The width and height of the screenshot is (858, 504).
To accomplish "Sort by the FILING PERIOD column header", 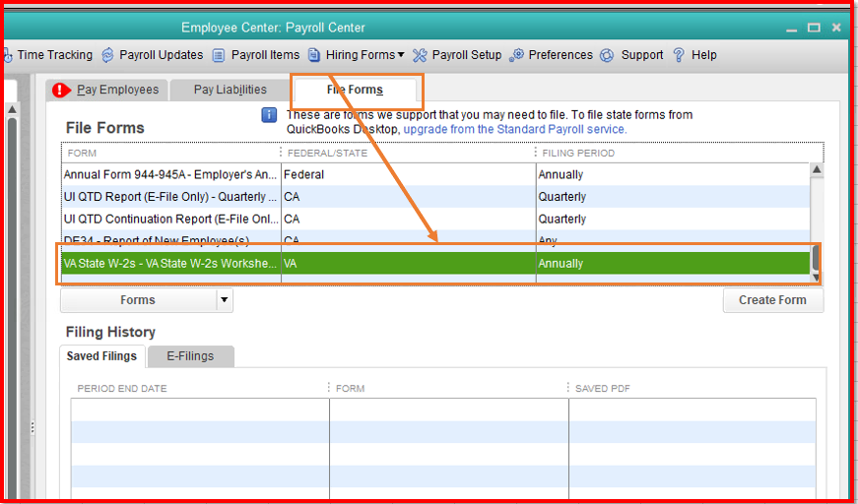I will click(578, 153).
